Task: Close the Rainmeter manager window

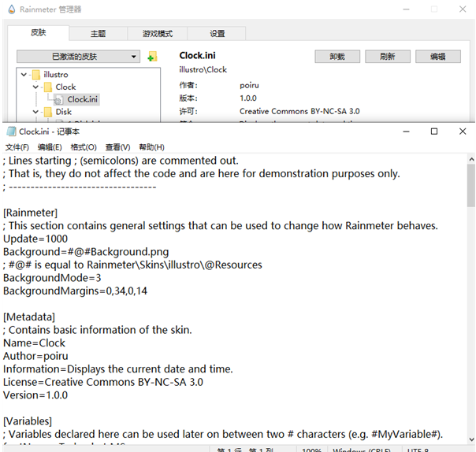Action: pos(463,9)
